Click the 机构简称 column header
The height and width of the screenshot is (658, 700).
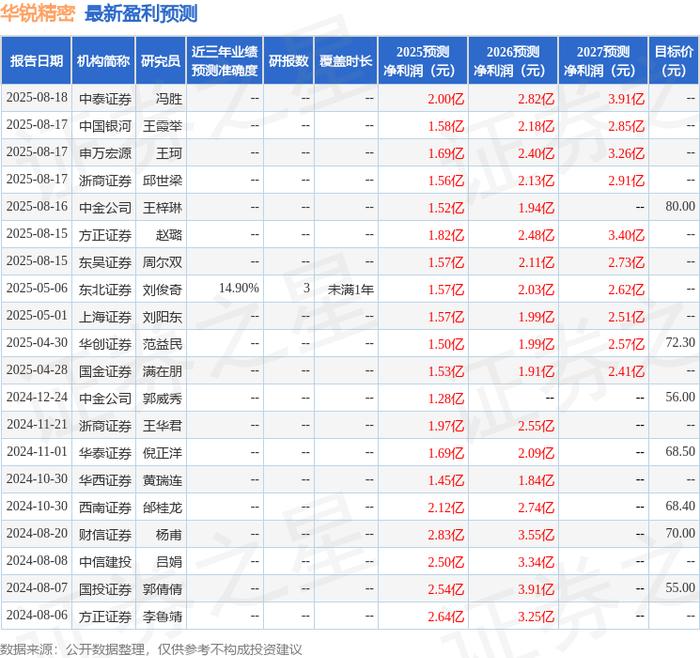pos(103,61)
